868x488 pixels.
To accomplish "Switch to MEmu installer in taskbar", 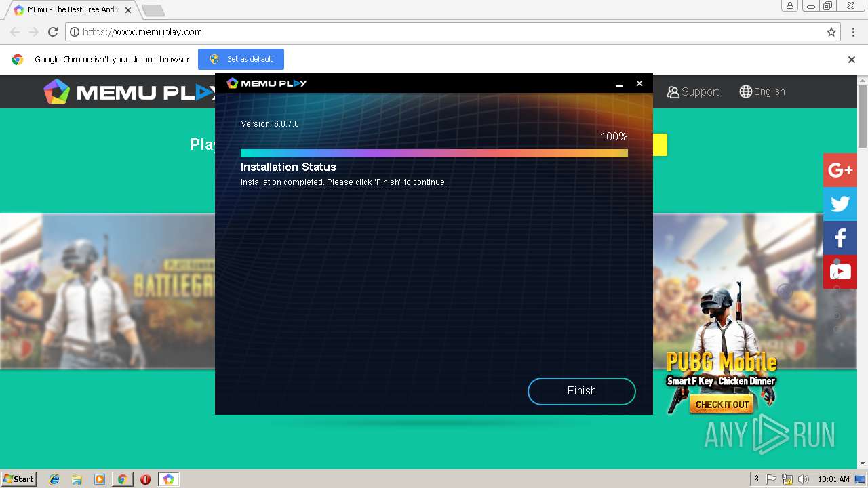I will tap(169, 479).
